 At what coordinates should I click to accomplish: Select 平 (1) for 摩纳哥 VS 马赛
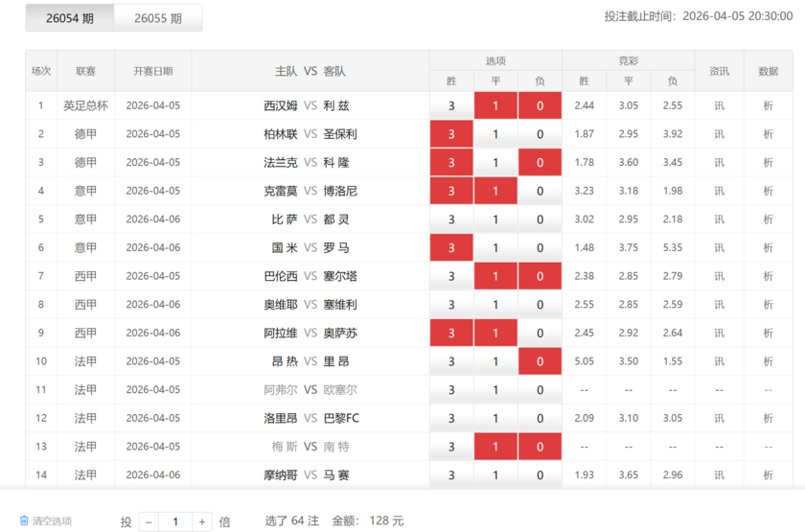[495, 475]
